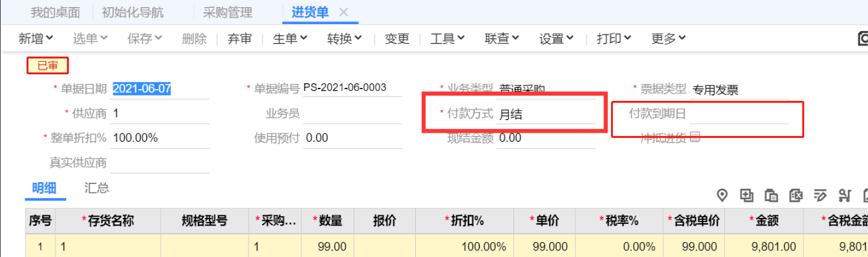Click the paste rows icon above grid
The width and height of the screenshot is (868, 257).
tap(771, 195)
